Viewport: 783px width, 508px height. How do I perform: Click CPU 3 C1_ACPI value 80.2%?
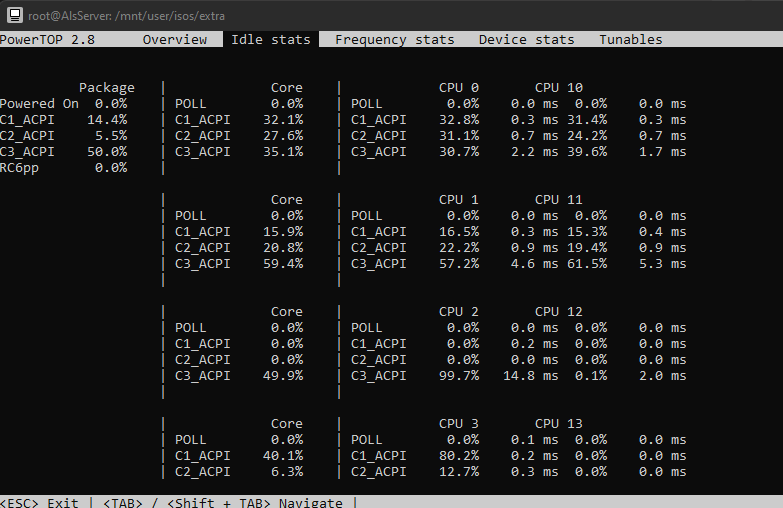(x=459, y=456)
